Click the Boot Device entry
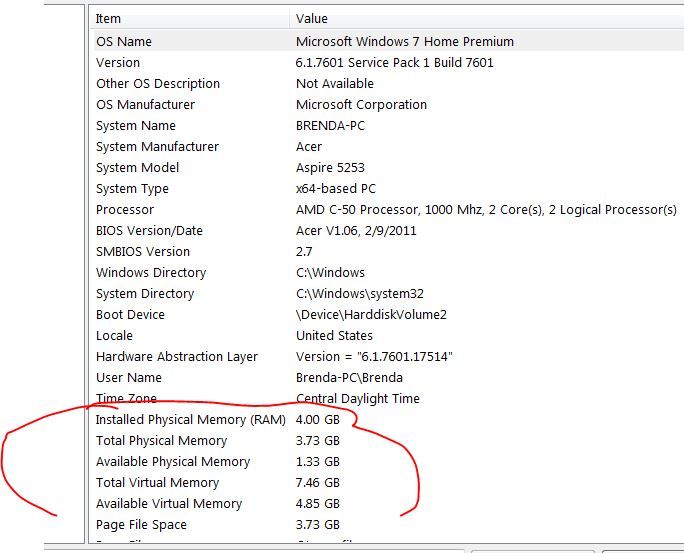The image size is (684, 553). pos(130,315)
